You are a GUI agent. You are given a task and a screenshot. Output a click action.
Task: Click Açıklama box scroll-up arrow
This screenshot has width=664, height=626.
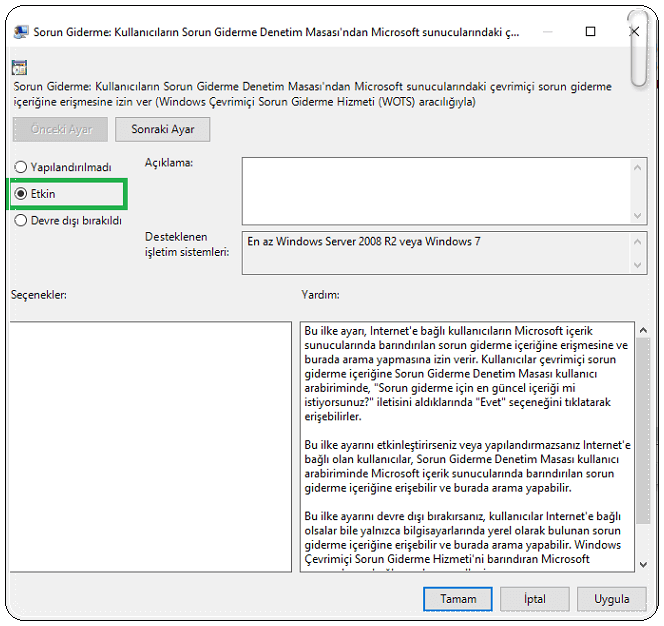click(x=637, y=168)
